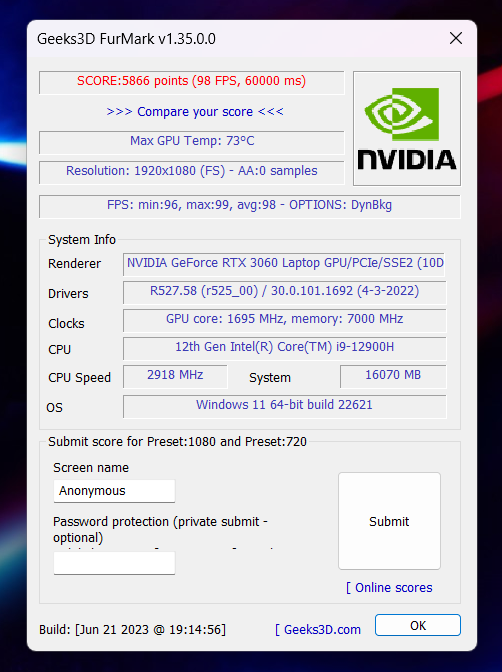The image size is (502, 672).
Task: Focus the Screen name input field
Action: (114, 491)
